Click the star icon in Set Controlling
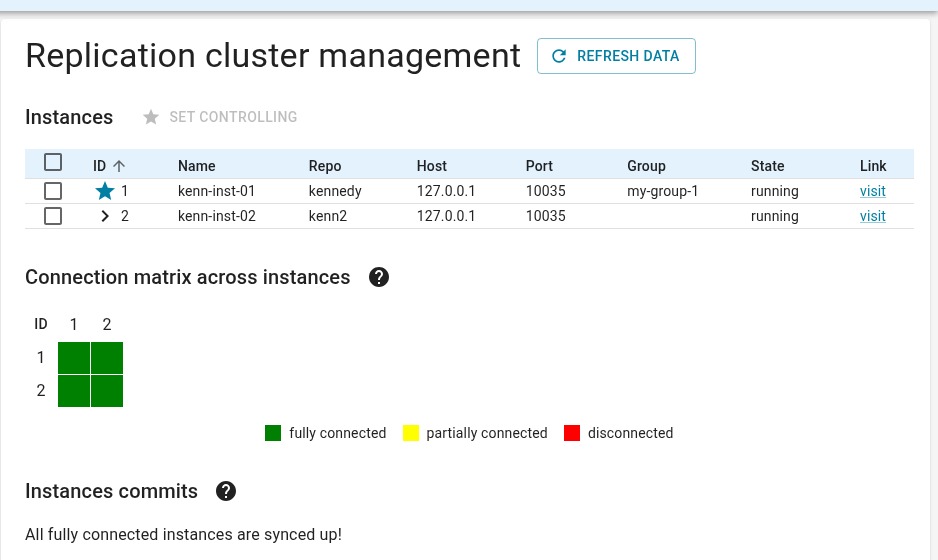The image size is (938, 560). (x=151, y=117)
